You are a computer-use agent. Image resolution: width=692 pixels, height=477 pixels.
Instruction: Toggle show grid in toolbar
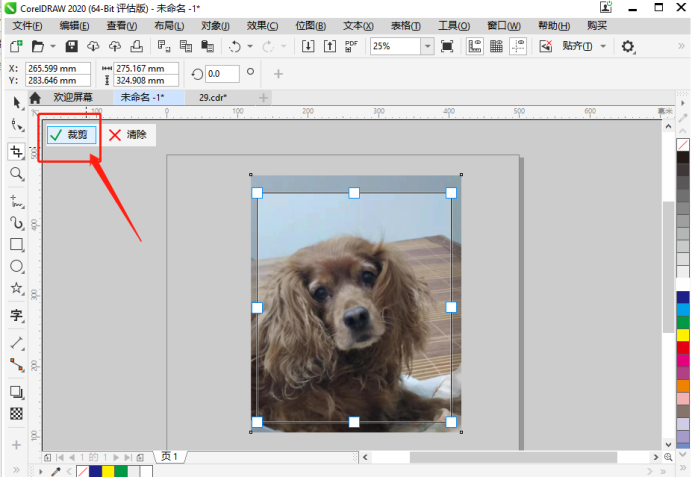pyautogui.click(x=496, y=46)
